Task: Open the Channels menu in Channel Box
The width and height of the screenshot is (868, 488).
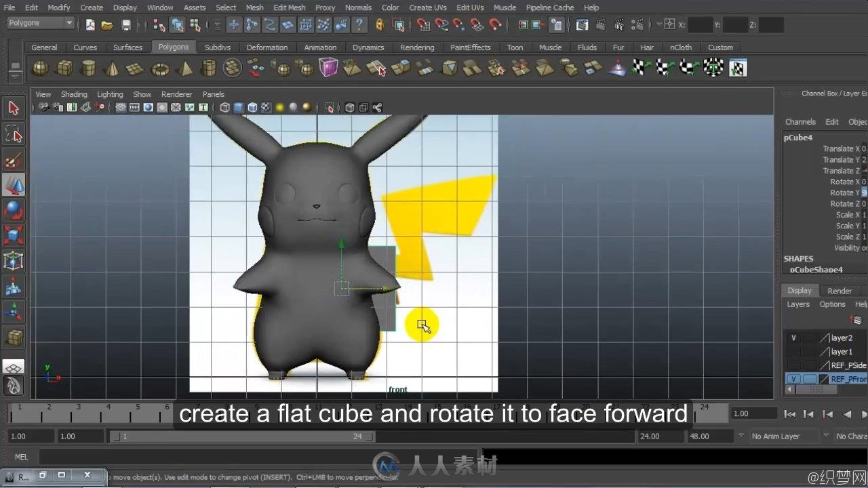Action: 800,122
